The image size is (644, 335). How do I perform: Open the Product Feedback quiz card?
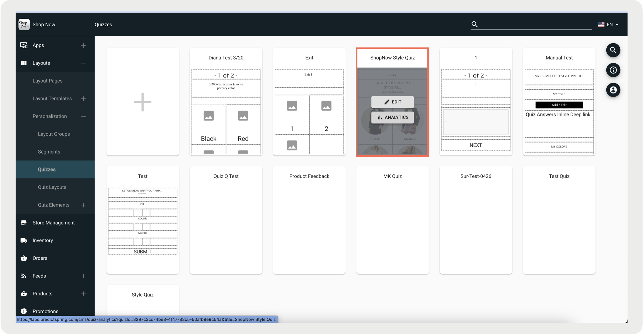pos(309,220)
